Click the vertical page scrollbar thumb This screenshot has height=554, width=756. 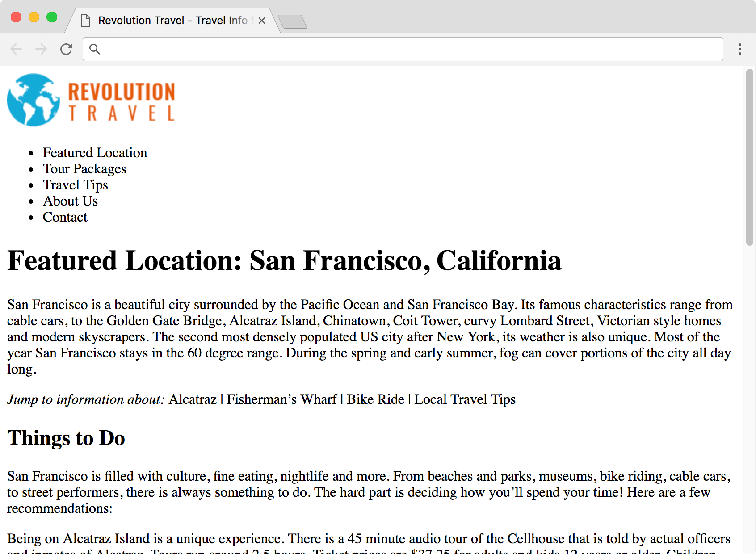coord(749,156)
